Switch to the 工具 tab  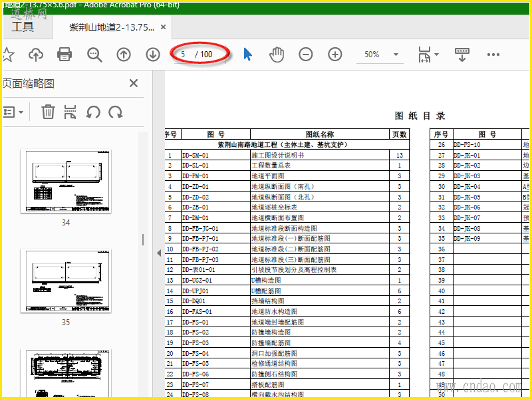coord(23,27)
